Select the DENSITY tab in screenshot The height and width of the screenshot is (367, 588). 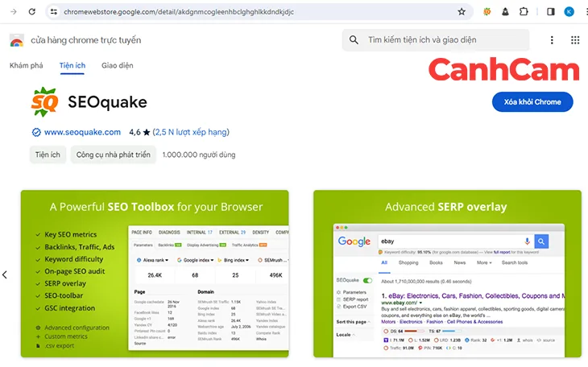(x=261, y=233)
